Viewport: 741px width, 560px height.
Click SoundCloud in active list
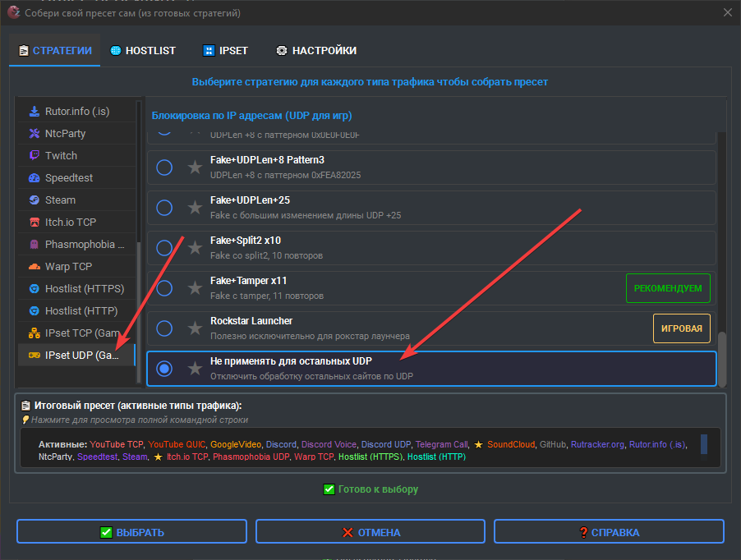click(511, 444)
